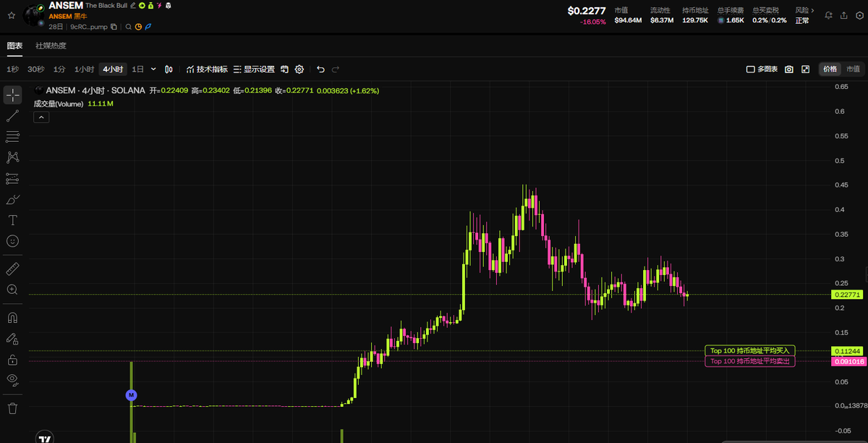
Task: Choose the XABCD pattern drawing tool
Action: tap(12, 157)
